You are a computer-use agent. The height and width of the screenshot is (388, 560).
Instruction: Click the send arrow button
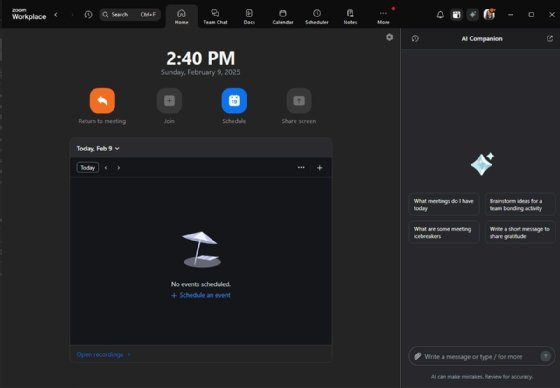click(x=545, y=356)
